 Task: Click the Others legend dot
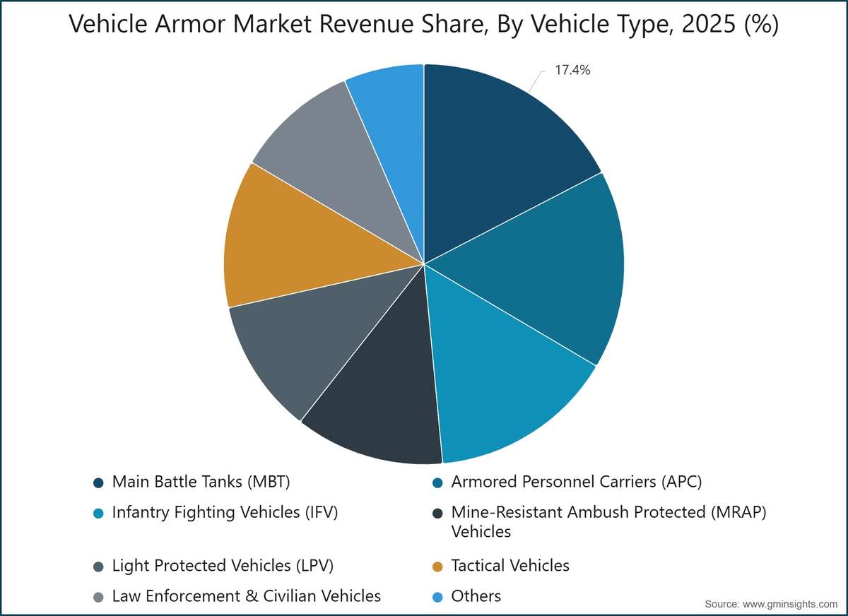437,596
